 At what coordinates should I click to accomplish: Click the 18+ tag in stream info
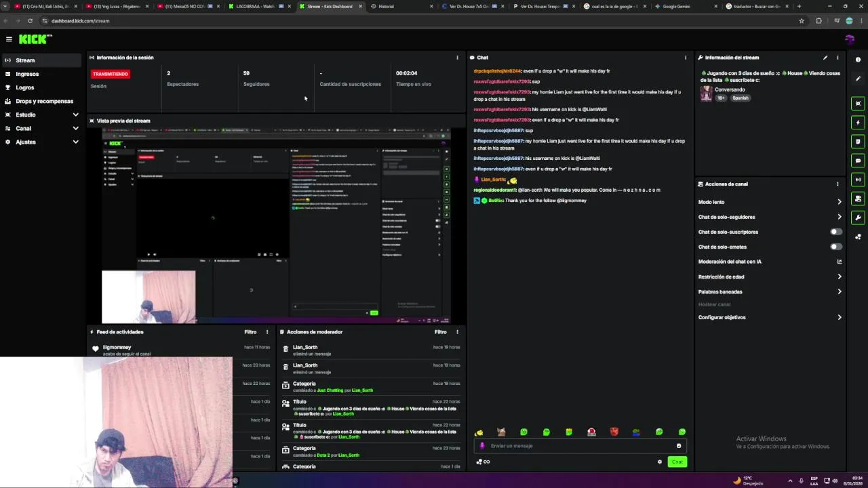(x=722, y=98)
